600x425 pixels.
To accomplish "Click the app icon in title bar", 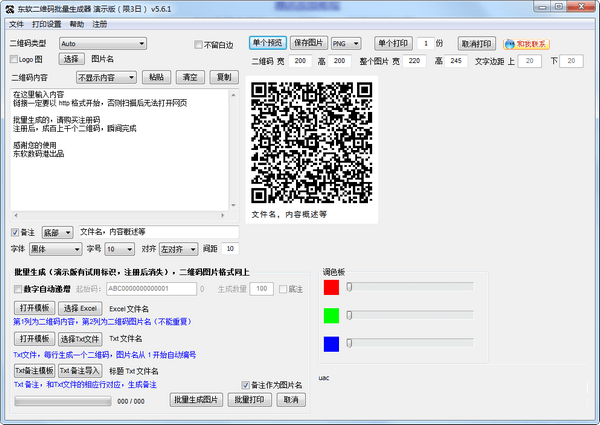I will coord(8,7).
